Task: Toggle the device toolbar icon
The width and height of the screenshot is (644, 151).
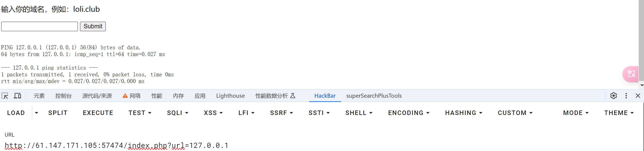Action: point(17,96)
